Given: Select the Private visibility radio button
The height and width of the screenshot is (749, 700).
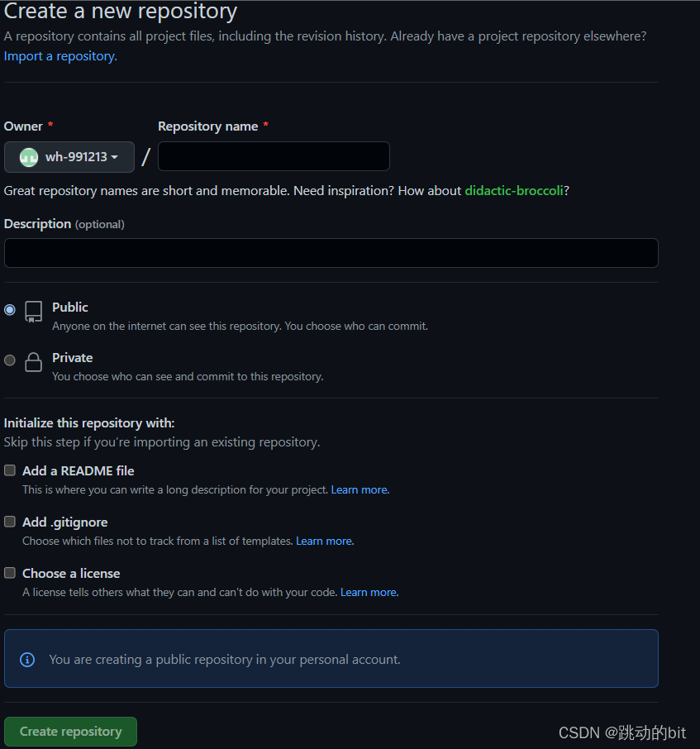Looking at the screenshot, I should pos(10,360).
